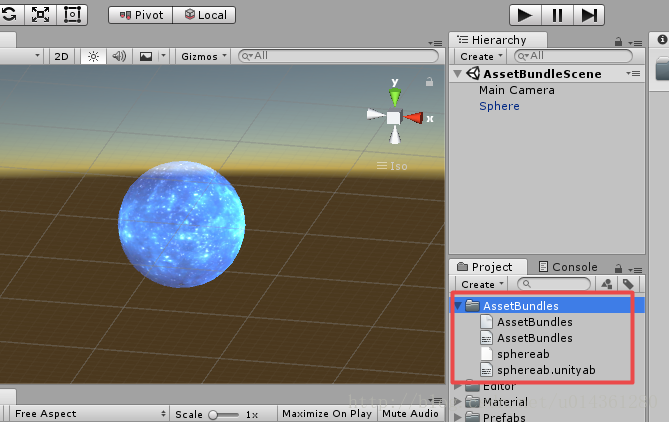
Task: Toggle scene effects image icon
Action: point(146,56)
